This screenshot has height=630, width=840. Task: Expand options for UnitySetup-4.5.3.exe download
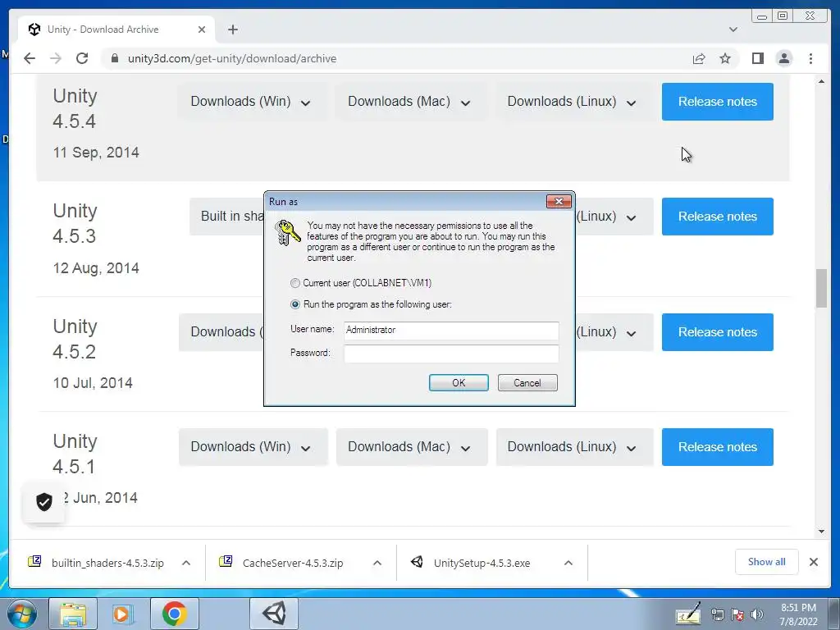pos(568,563)
